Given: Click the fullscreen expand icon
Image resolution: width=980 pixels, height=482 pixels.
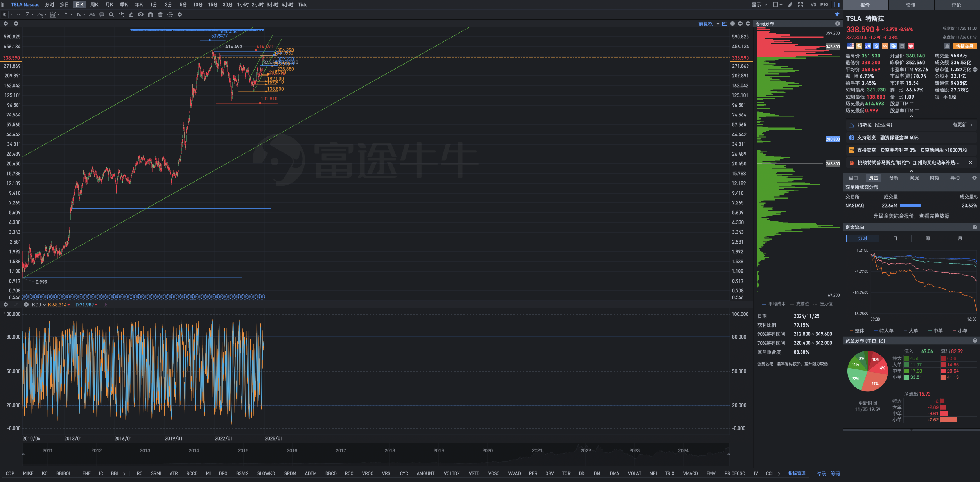Looking at the screenshot, I should point(801,5).
